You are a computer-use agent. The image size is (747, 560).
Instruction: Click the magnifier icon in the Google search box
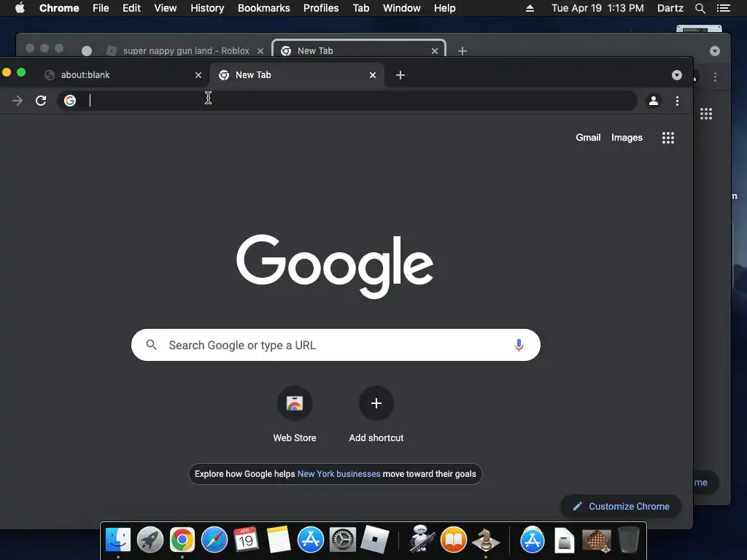tap(152, 345)
